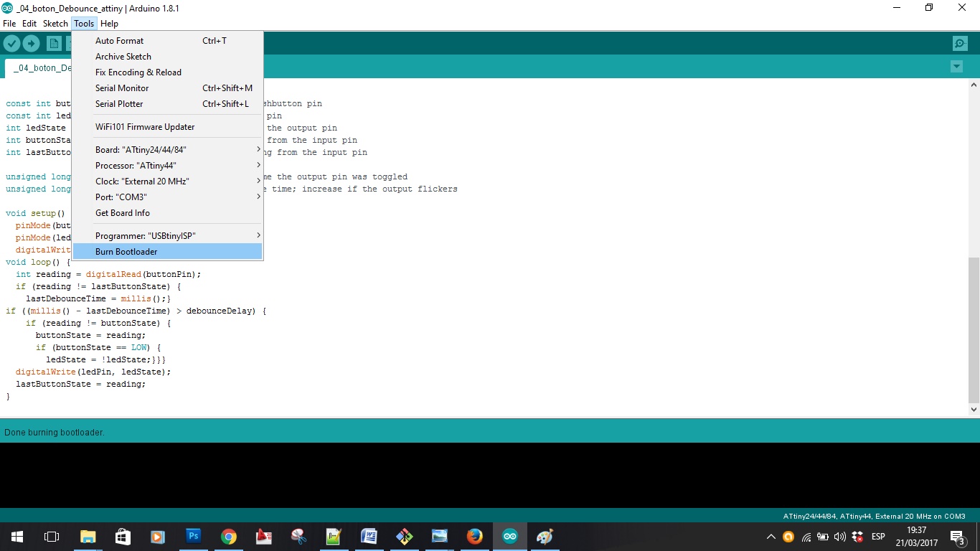This screenshot has height=551, width=980.
Task: Click the Arduino IDE taskbar icon
Action: (509, 537)
